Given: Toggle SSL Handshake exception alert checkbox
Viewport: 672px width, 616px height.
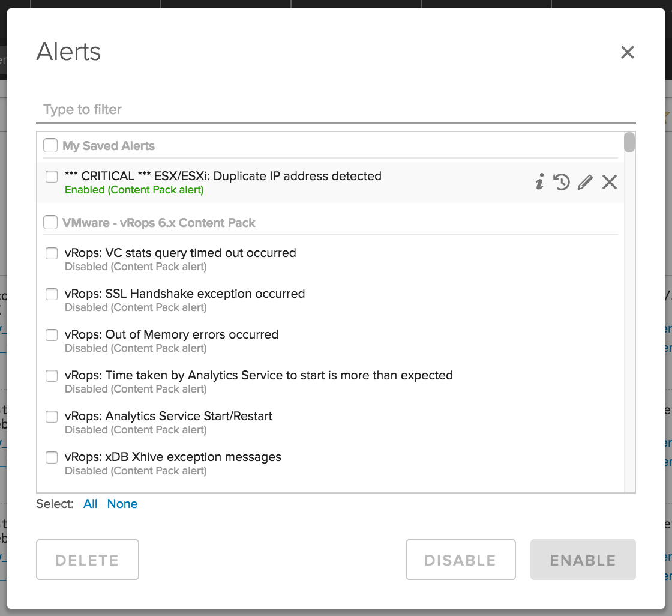Looking at the screenshot, I should pos(52,294).
